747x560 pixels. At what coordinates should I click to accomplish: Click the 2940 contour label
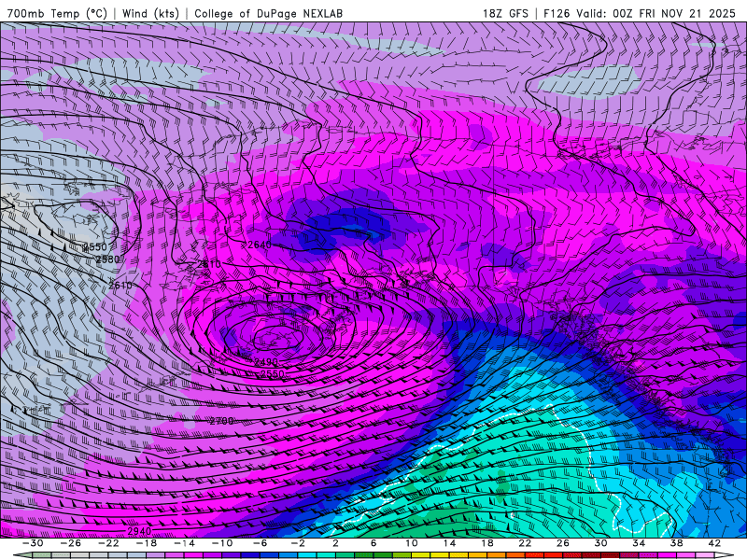[x=139, y=531]
